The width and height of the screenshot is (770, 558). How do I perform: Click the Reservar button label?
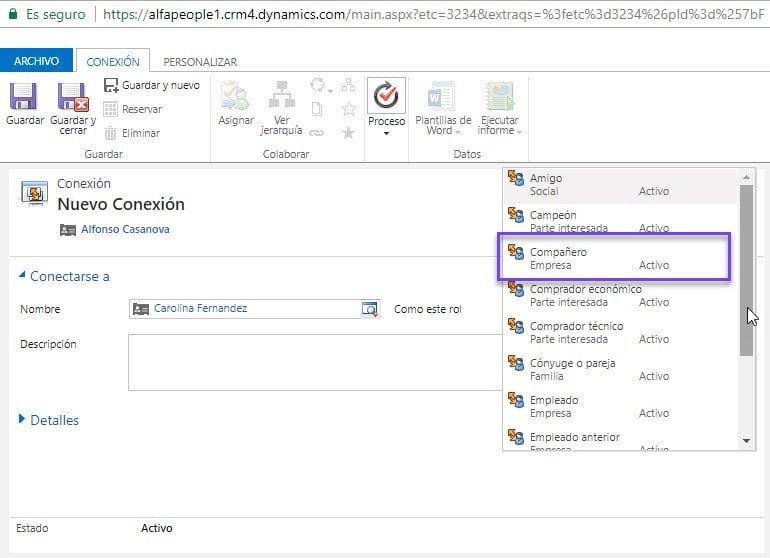142,109
